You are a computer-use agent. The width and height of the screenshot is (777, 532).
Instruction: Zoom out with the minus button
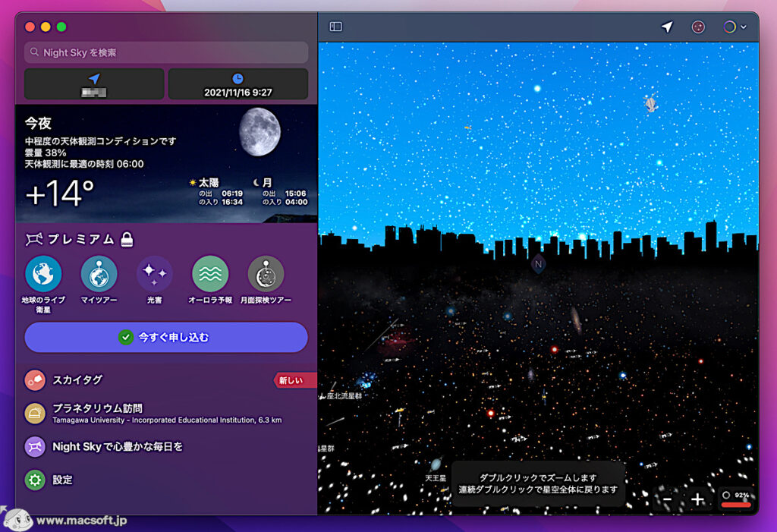pos(668,499)
